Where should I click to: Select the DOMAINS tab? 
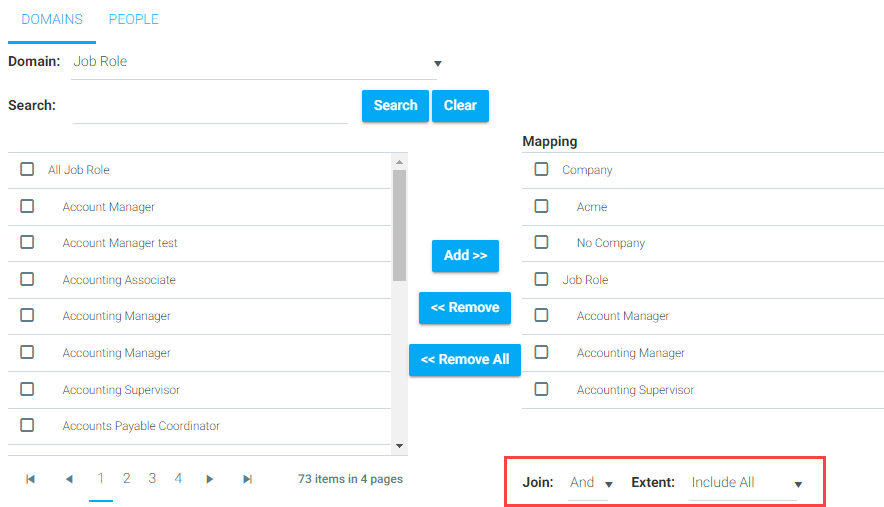coord(52,20)
